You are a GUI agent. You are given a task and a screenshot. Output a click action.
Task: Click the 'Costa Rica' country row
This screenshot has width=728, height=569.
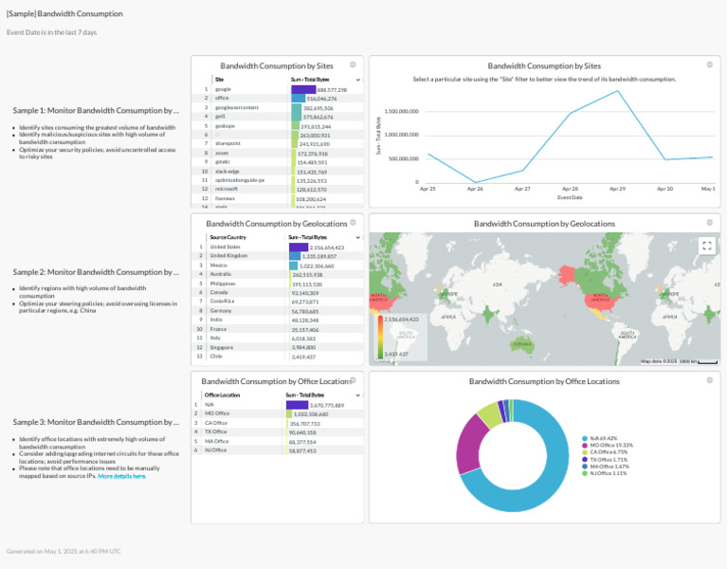coord(278,302)
